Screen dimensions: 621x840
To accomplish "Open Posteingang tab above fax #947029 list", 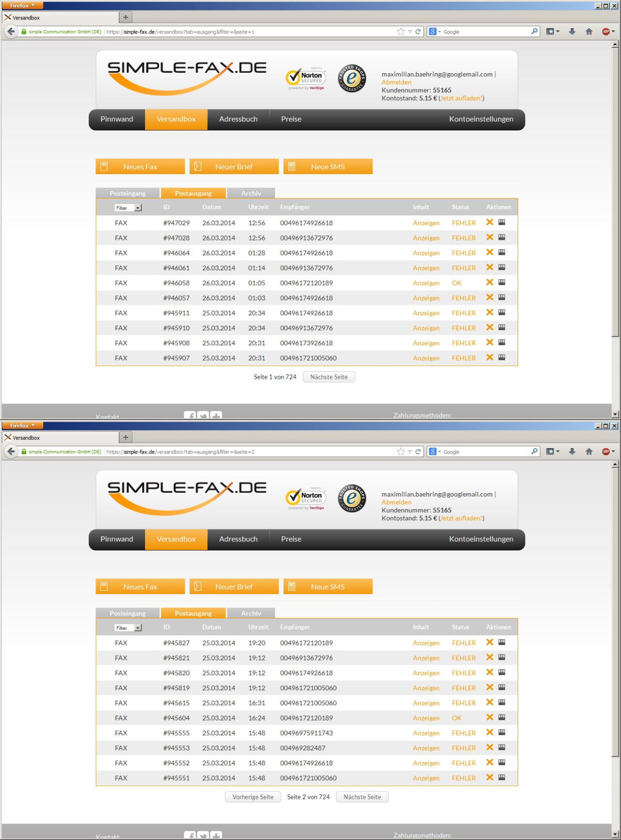I will (x=128, y=194).
